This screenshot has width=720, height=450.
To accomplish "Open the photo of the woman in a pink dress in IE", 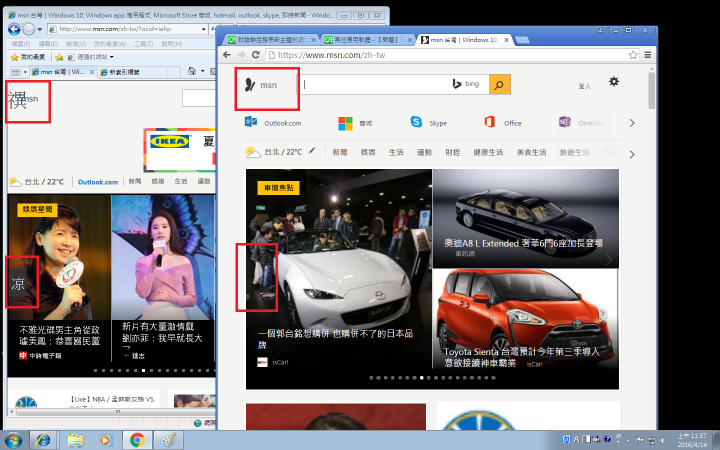I will click(x=163, y=257).
